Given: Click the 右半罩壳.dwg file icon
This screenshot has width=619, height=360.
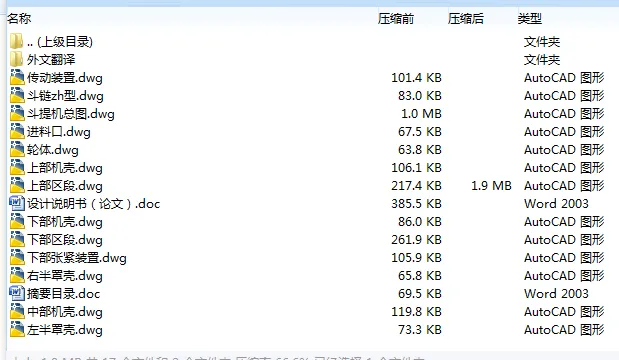Looking at the screenshot, I should pyautogui.click(x=17, y=276).
